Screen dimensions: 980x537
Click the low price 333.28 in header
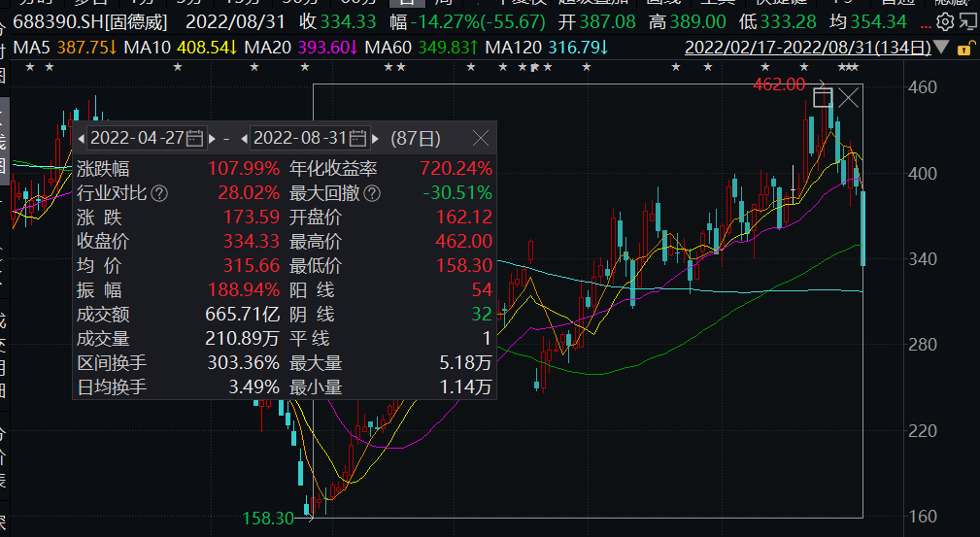[x=788, y=22]
